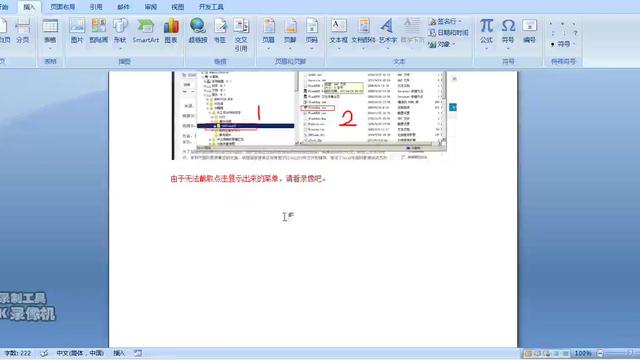This screenshot has width=640, height=360.
Task: Open the Page Number (页码) button
Action: pyautogui.click(x=312, y=34)
